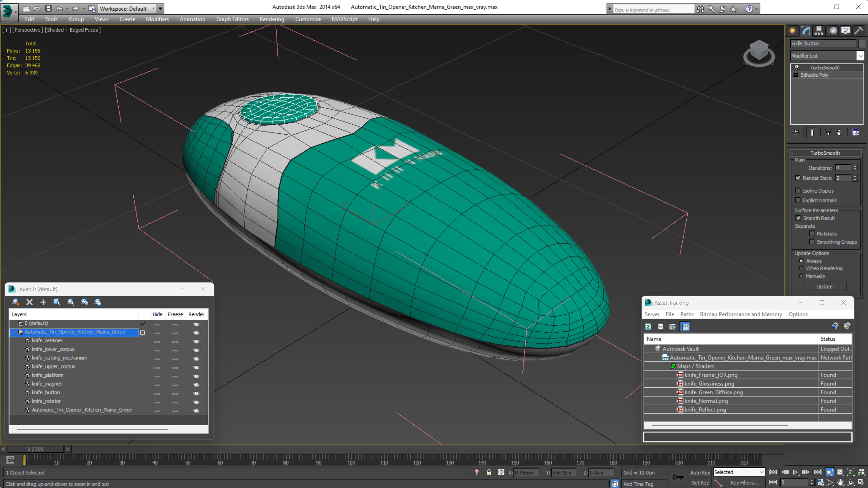Click Remove Modifier trash icon under stack

coord(839,132)
